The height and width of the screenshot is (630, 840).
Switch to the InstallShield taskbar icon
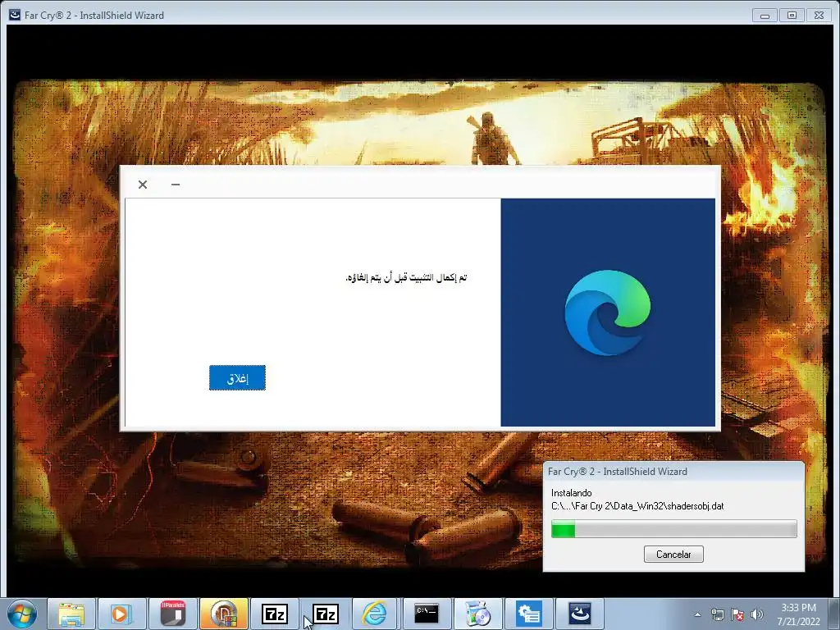580,614
